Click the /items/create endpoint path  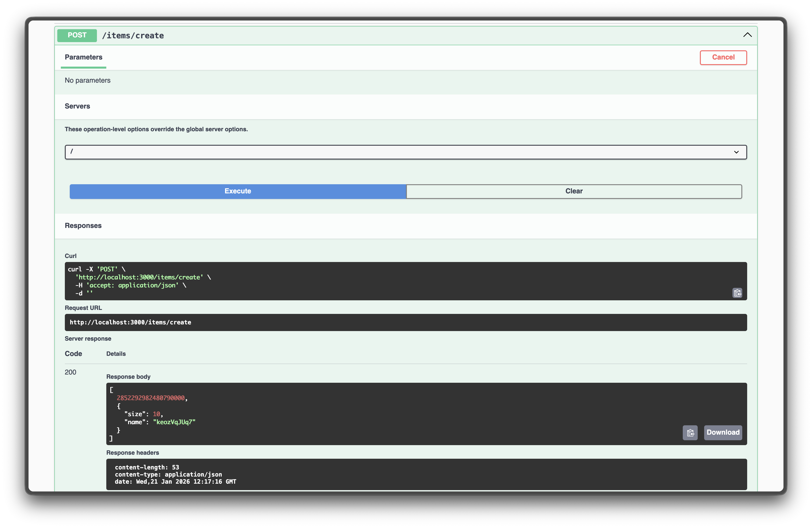coord(133,36)
